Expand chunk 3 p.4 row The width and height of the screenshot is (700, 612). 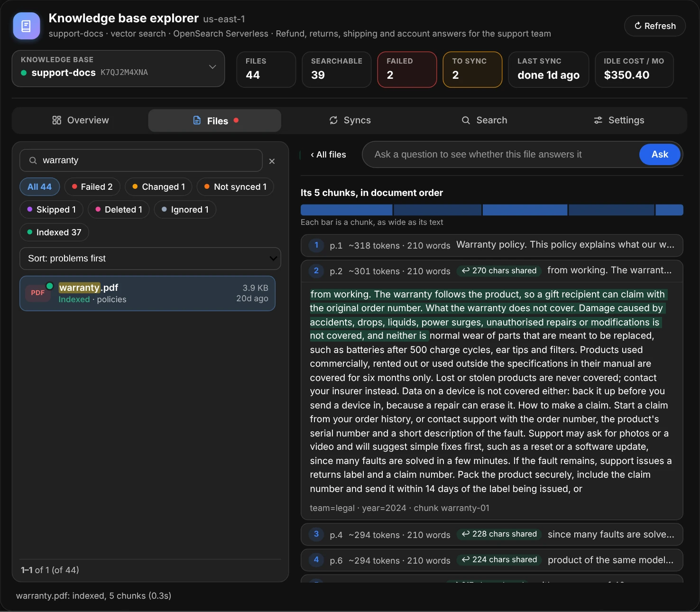tap(492, 535)
